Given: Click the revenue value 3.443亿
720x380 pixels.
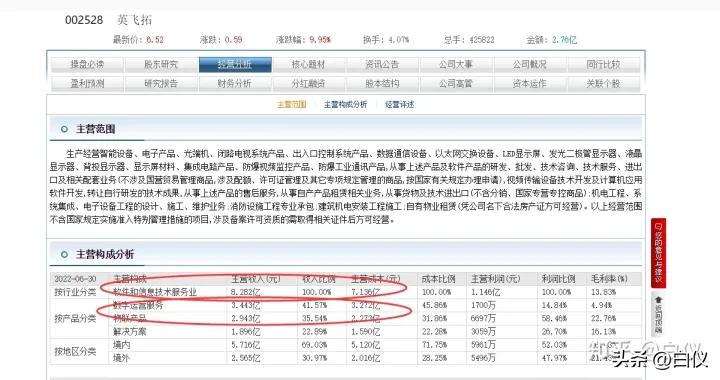Looking at the screenshot, I should 245,305.
